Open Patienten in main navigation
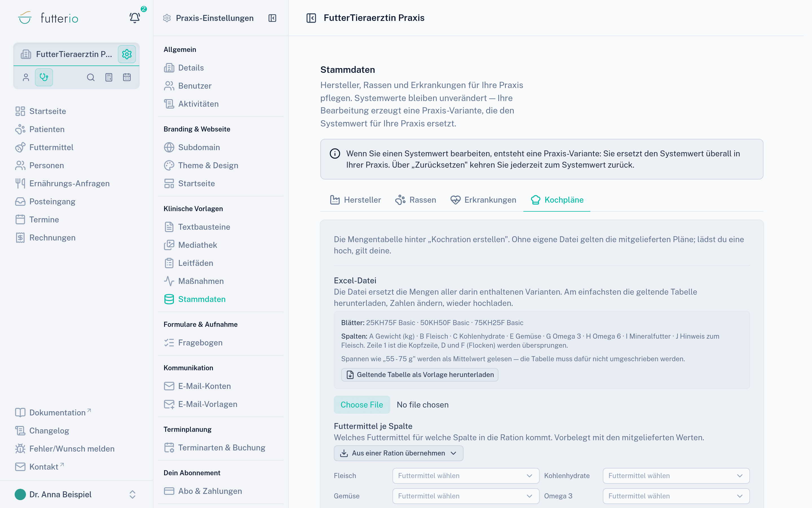 pos(40,129)
